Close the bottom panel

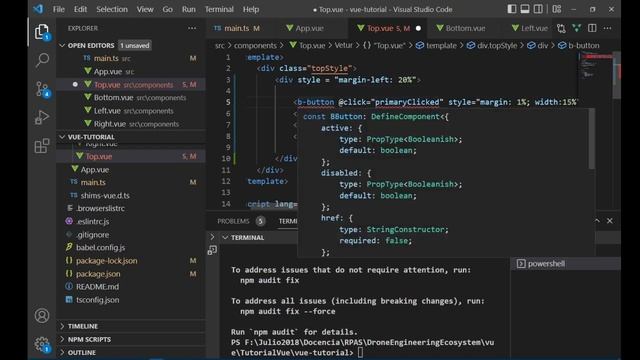[x=609, y=221]
